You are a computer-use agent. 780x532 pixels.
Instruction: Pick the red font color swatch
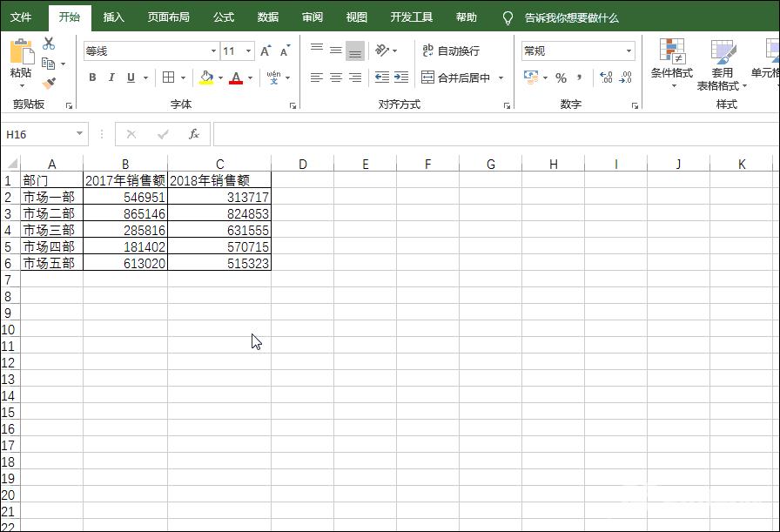(235, 83)
